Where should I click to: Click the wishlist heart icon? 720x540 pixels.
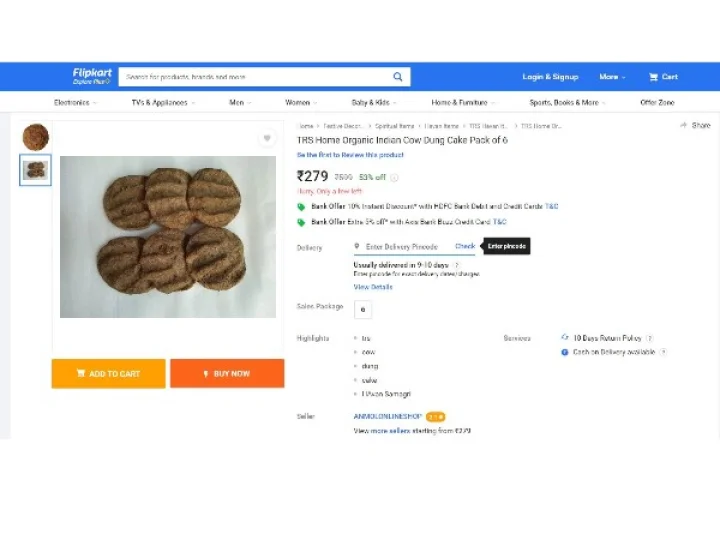267,138
